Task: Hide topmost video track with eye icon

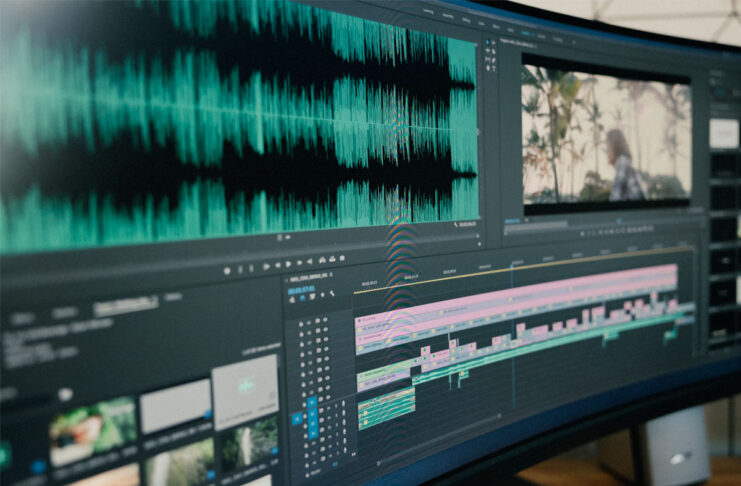Action: 325,320
